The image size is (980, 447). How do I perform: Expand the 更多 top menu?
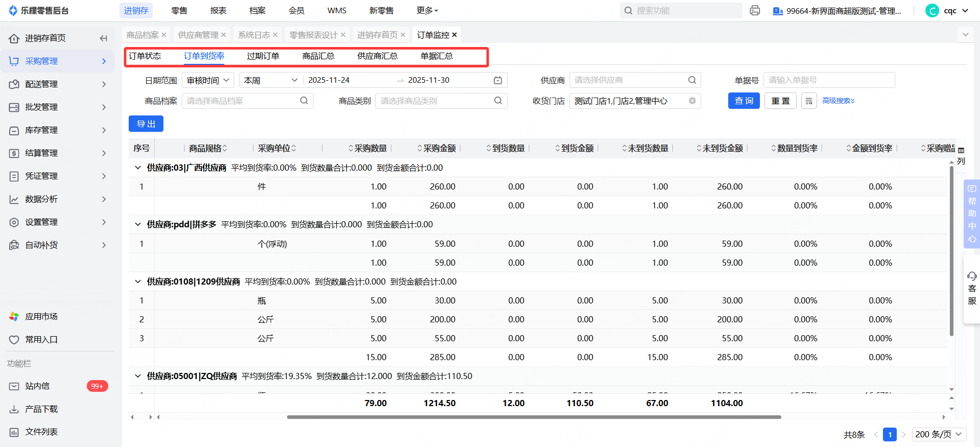427,11
